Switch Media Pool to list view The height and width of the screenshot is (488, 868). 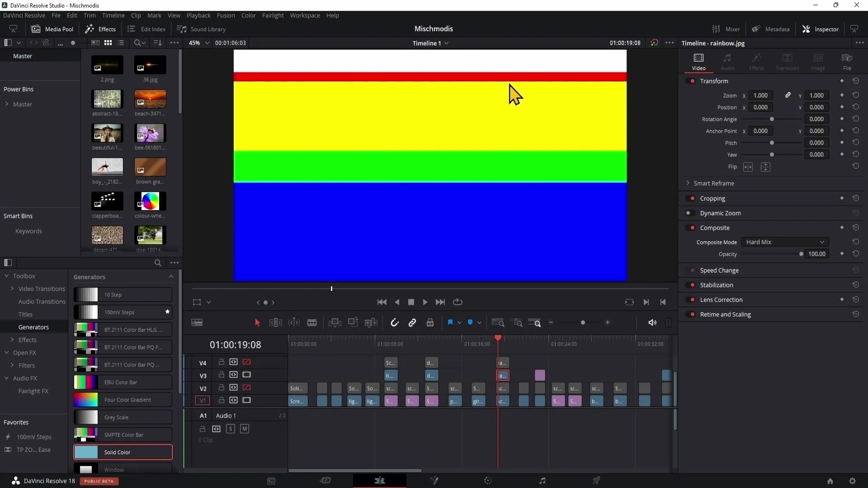(x=121, y=43)
